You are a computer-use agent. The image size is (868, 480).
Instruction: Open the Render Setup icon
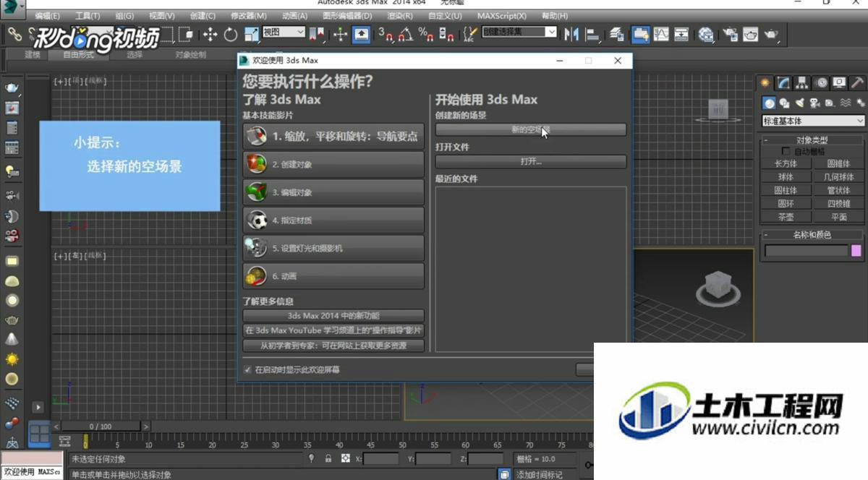(x=731, y=33)
